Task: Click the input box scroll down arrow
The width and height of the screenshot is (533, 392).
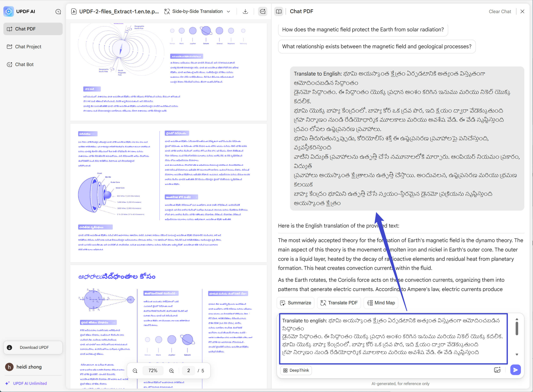Action: coord(517,355)
